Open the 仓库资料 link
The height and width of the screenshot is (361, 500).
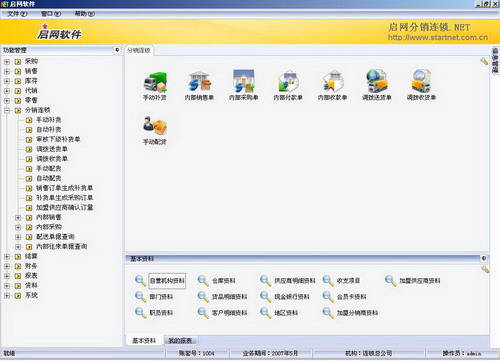224,281
